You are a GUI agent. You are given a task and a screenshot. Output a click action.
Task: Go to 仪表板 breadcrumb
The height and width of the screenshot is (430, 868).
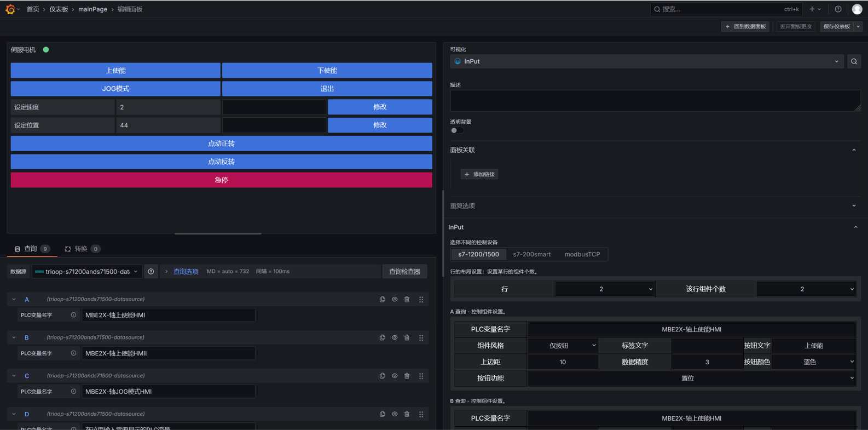pyautogui.click(x=59, y=9)
